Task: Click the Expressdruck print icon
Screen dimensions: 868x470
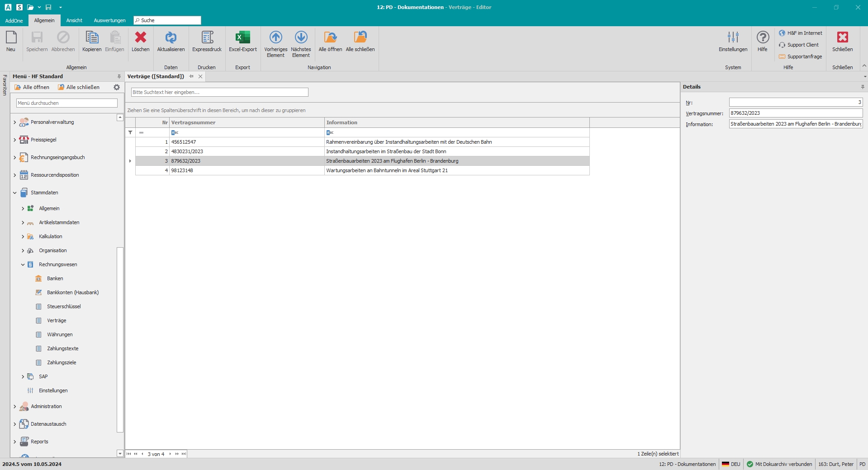Action: [x=207, y=38]
